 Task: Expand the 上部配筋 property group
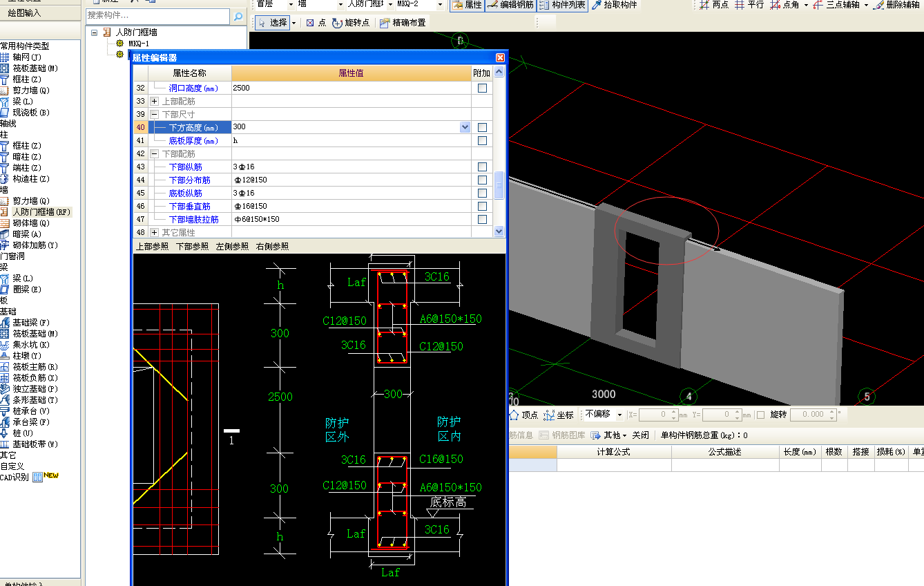tap(155, 101)
